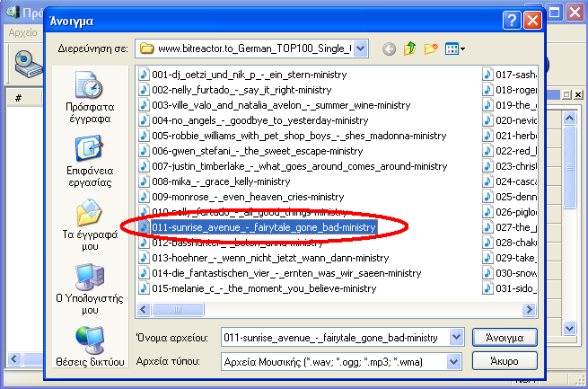Go up one folder level
Viewport: 588px width, 389px height.
click(410, 49)
